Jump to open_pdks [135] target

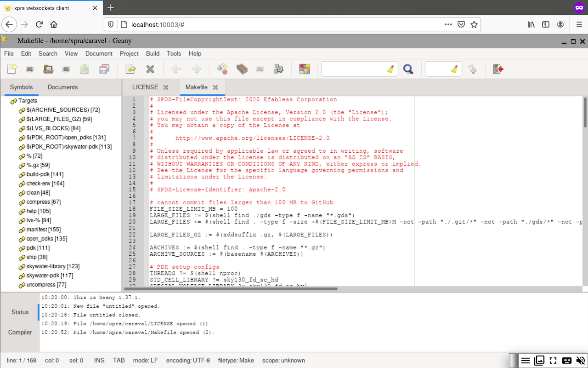click(46, 239)
